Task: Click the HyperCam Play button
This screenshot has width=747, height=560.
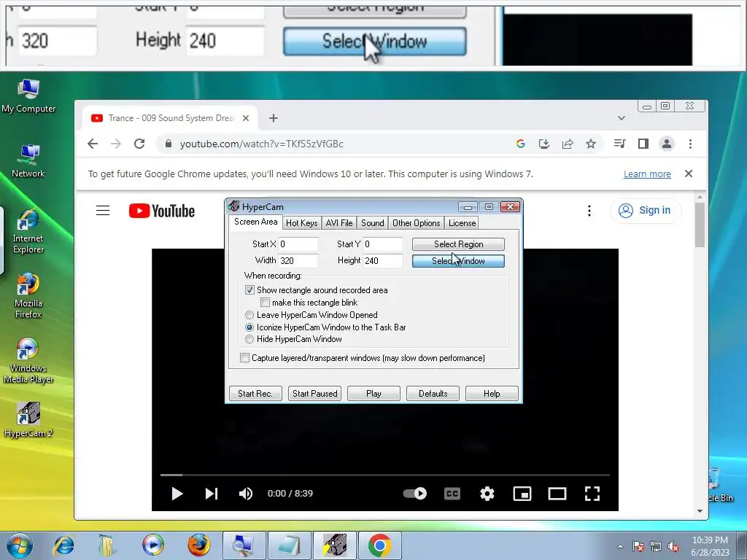Action: [374, 393]
